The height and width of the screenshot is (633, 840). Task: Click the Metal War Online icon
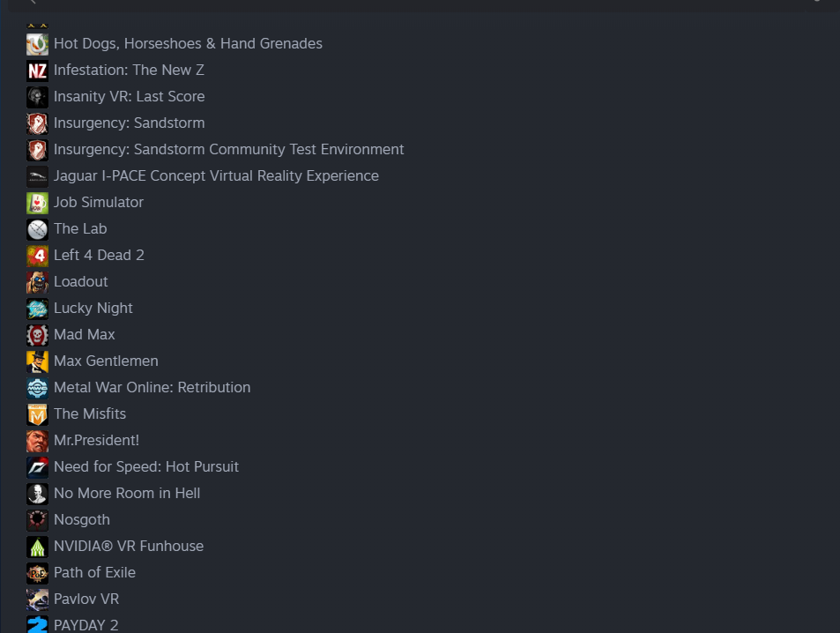coord(37,388)
